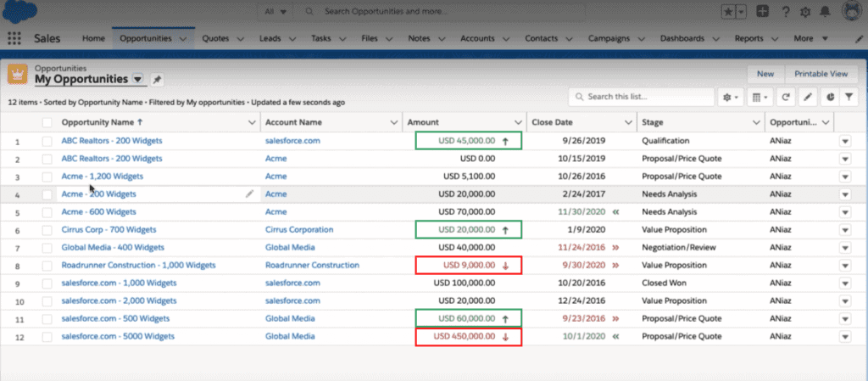Click the Printable View button
This screenshot has height=381, width=868.
[x=821, y=74]
